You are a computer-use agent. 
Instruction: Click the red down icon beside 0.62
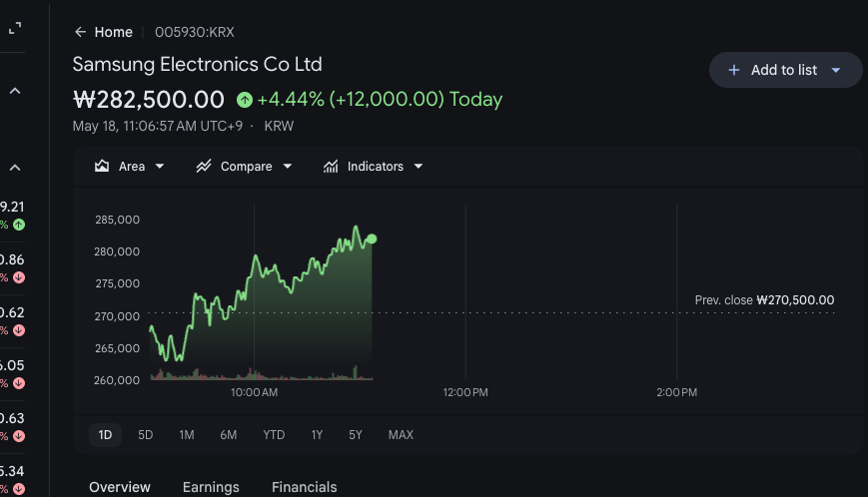pos(19,330)
